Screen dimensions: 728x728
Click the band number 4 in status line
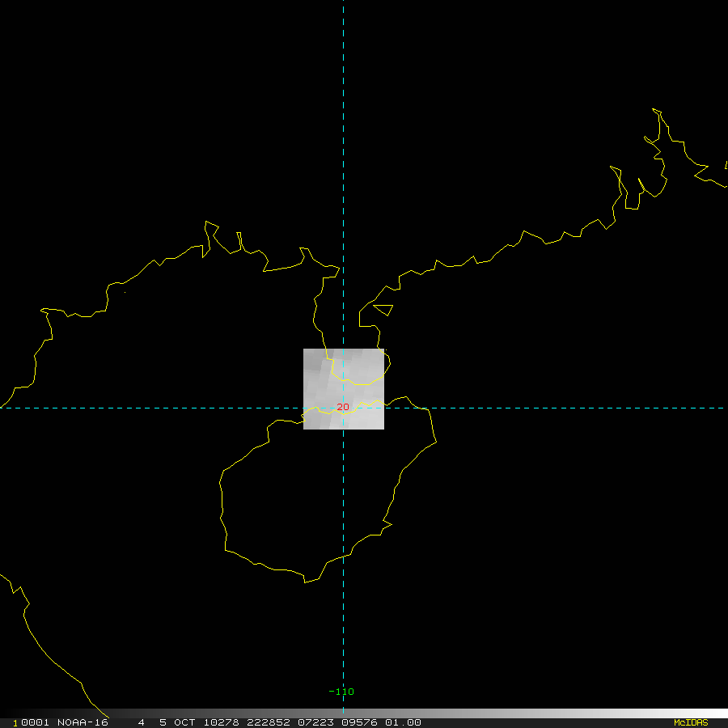[x=142, y=722]
